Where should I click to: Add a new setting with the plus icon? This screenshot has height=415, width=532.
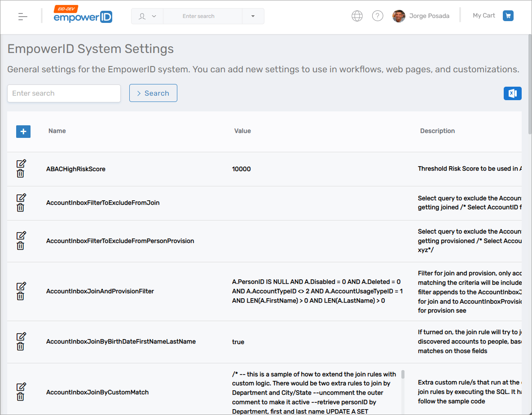[x=23, y=132]
